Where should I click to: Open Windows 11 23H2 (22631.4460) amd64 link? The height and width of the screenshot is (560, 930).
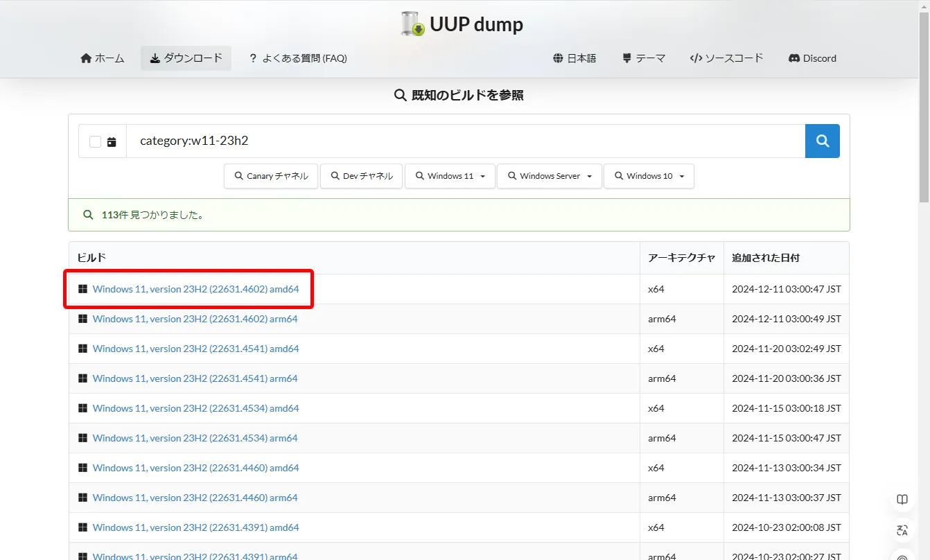coord(195,468)
